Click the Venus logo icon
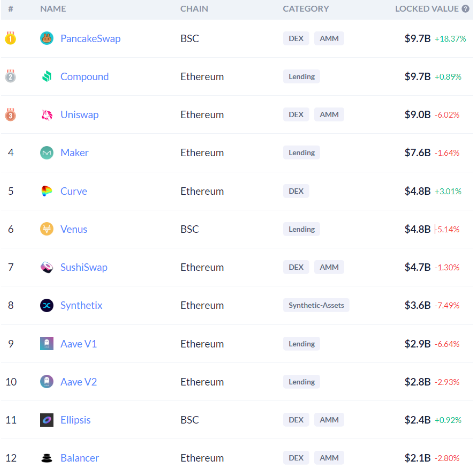 click(x=47, y=229)
